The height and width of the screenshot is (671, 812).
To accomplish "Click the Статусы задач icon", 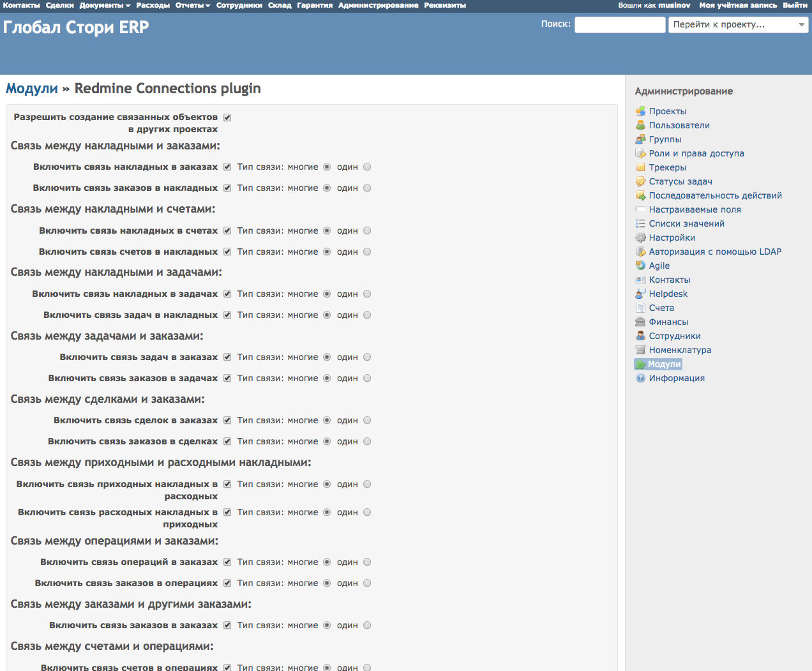I will [640, 181].
